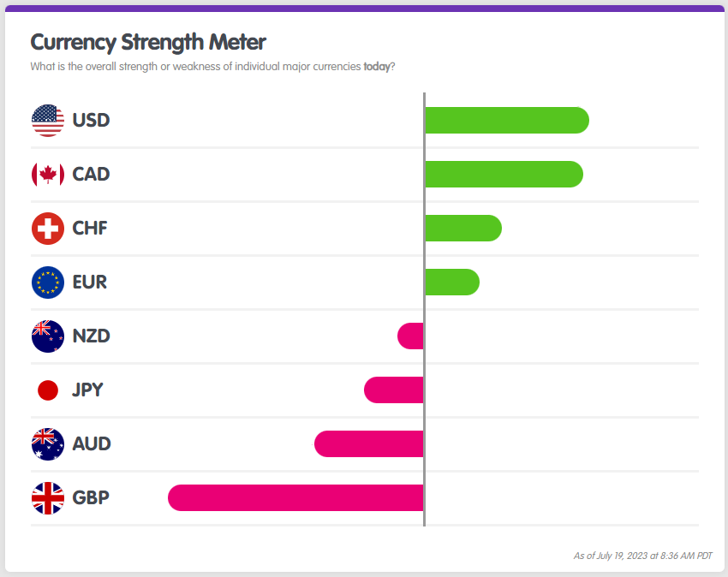The width and height of the screenshot is (728, 577).
Task: Click the green EUR strength bar
Action: (x=452, y=283)
